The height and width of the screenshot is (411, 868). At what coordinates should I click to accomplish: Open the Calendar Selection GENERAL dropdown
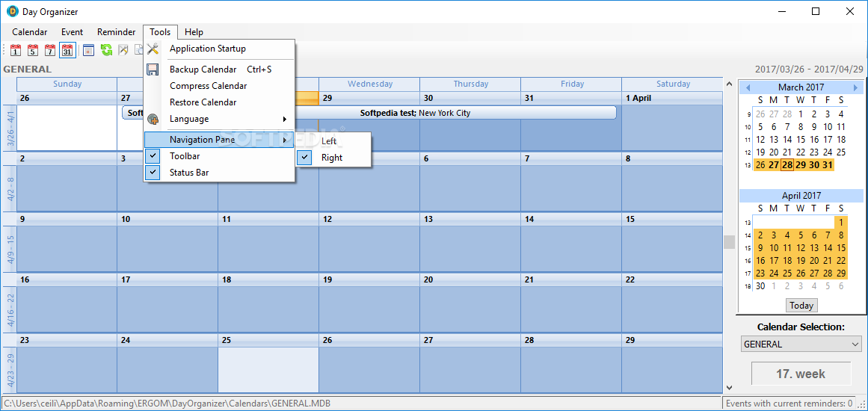click(801, 344)
